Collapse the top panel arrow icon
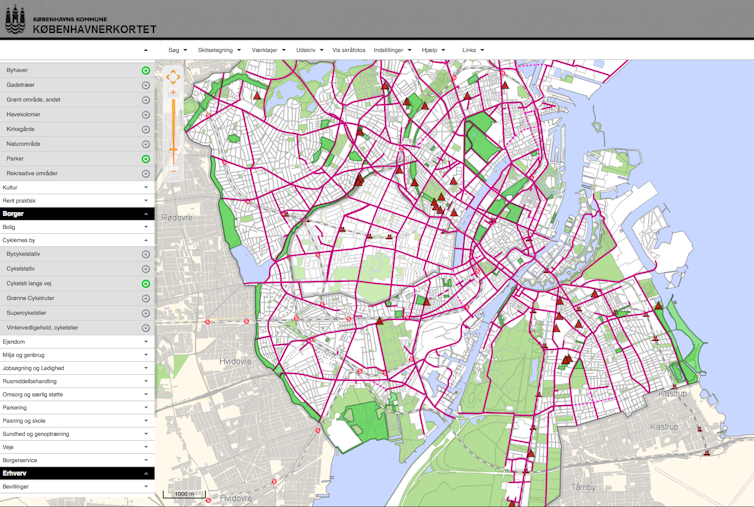Viewport: 754px width, 507px height. coord(146,50)
